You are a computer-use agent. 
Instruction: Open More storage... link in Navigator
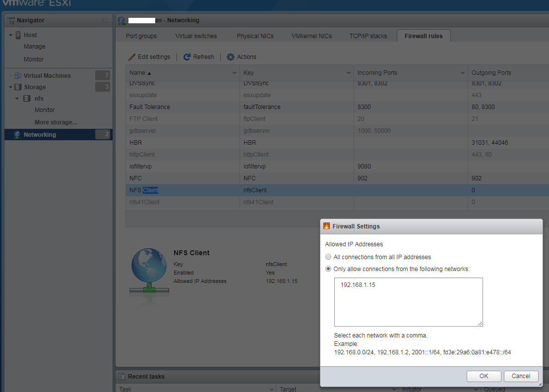tap(56, 122)
